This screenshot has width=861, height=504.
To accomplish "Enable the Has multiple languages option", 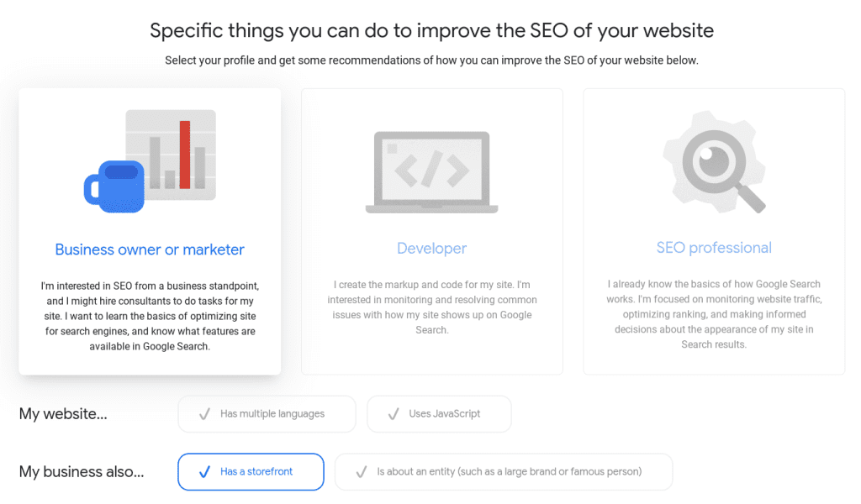I will click(267, 414).
